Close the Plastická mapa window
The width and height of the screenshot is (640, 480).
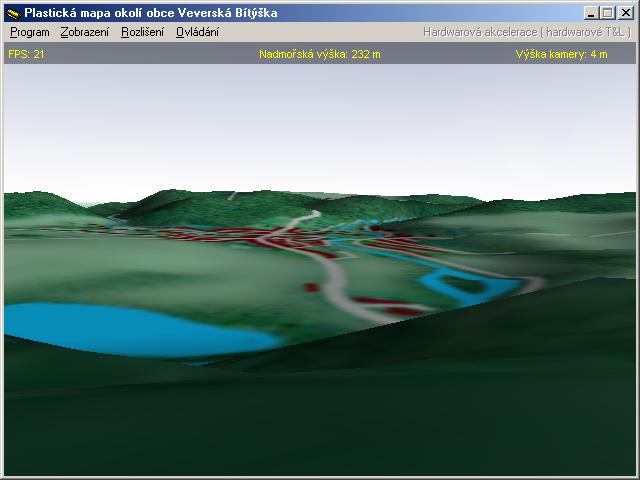625,13
